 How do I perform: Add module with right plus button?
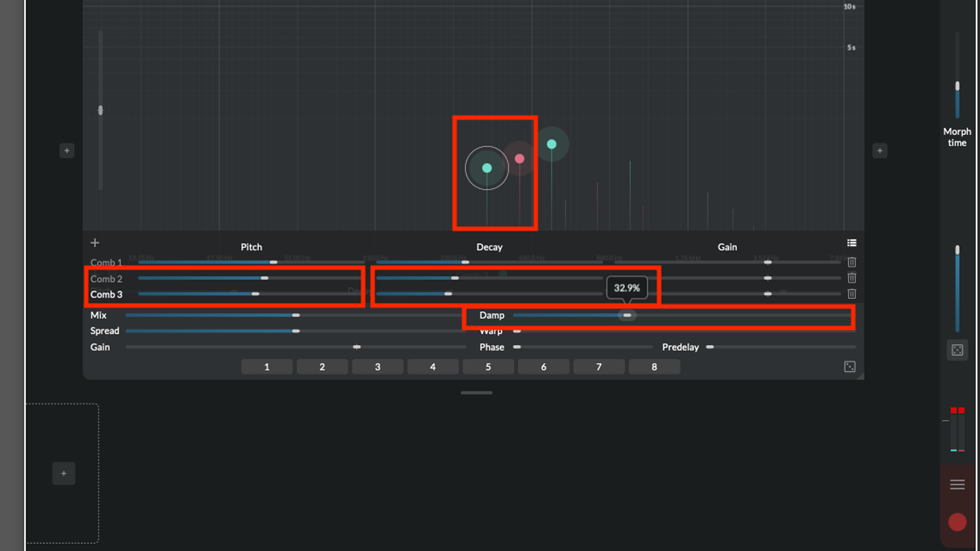[x=880, y=151]
